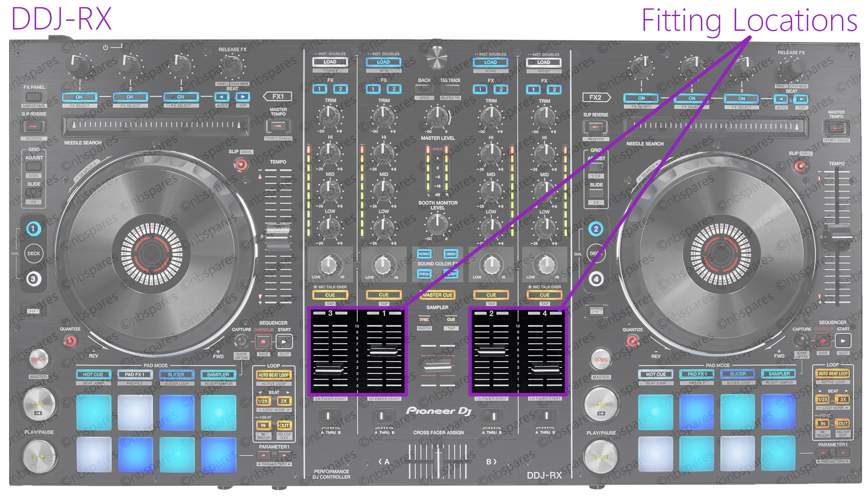Halve the left deck loop with 1/2X
868x499 pixels.
point(263,401)
